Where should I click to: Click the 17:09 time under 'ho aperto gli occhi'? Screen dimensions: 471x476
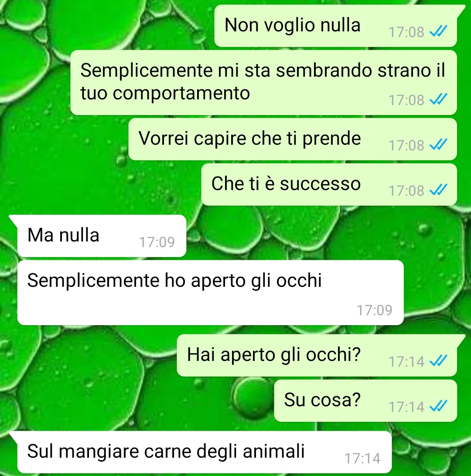click(x=375, y=310)
